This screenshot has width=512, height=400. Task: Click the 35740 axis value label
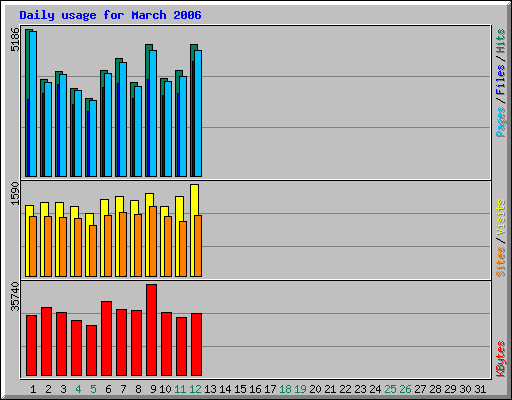pos(15,296)
